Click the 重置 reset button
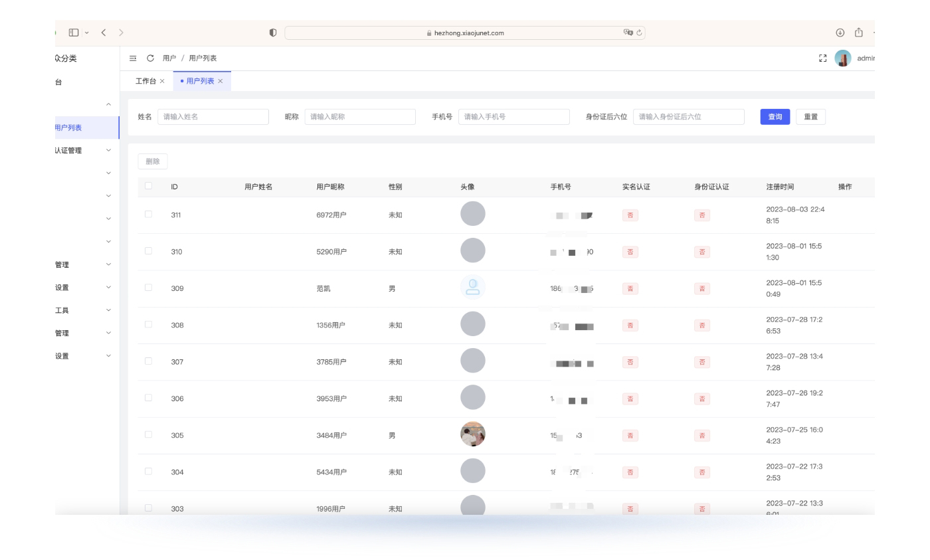Image resolution: width=930 pixels, height=560 pixels. (810, 117)
